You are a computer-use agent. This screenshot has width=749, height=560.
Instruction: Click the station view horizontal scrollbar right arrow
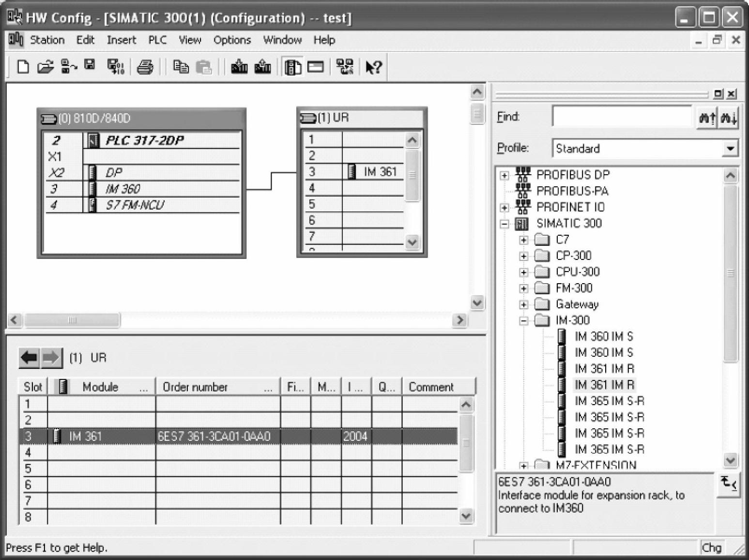coord(459,320)
